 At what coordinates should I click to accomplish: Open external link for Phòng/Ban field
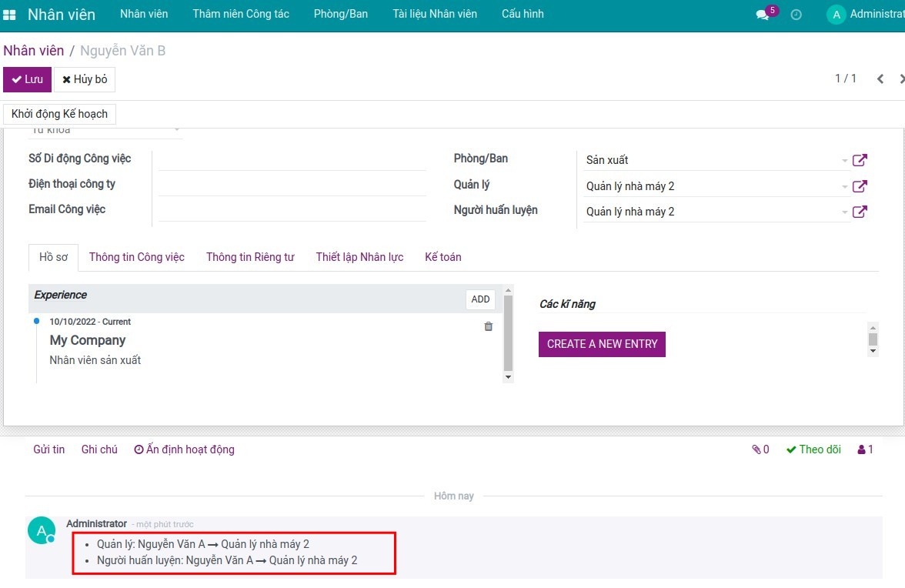tap(860, 160)
